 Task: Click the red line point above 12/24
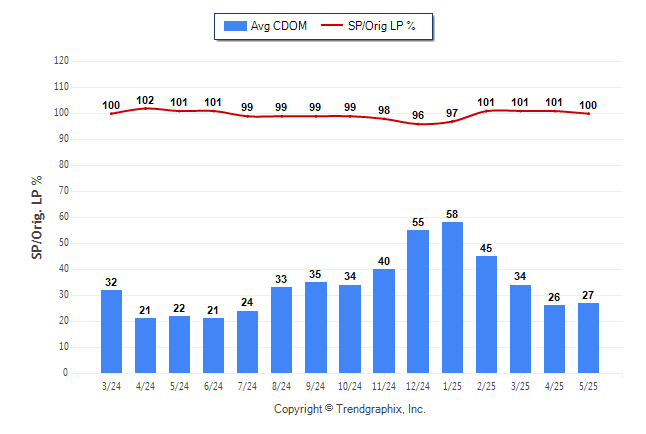[418, 124]
